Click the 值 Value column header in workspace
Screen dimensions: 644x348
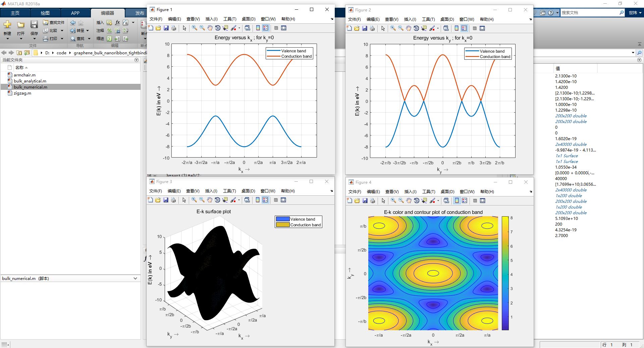click(x=558, y=68)
